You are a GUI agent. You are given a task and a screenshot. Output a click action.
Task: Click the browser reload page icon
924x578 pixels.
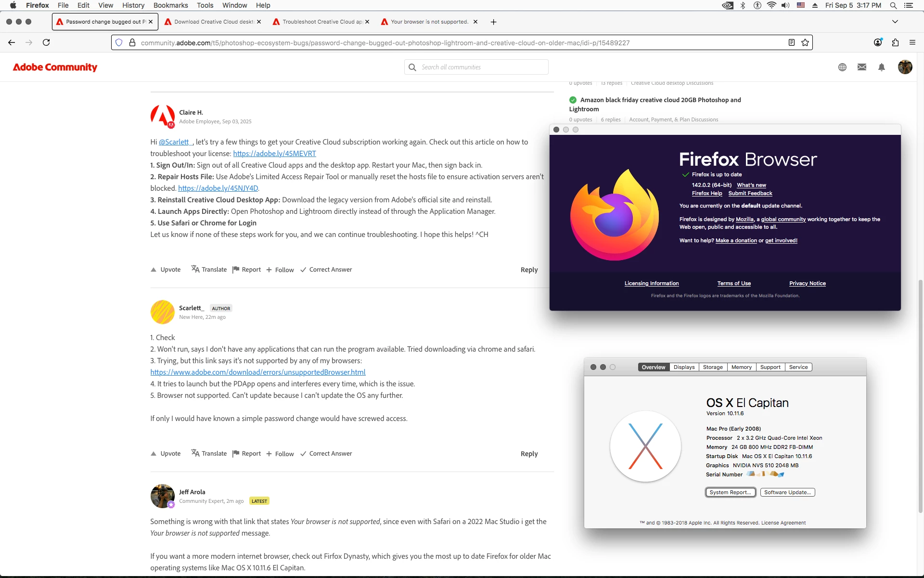(46, 42)
